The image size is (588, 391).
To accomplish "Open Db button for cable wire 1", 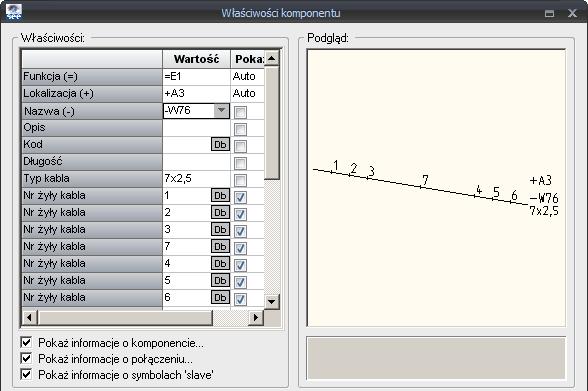I will (x=220, y=195).
